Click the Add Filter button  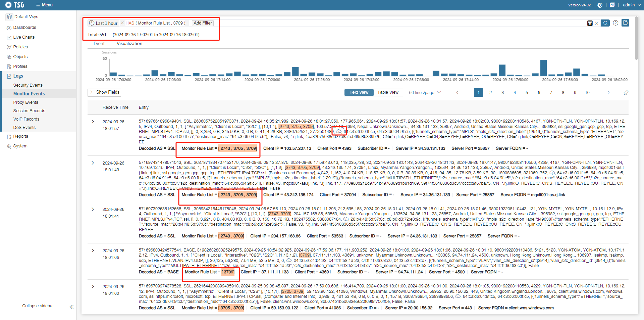point(203,23)
